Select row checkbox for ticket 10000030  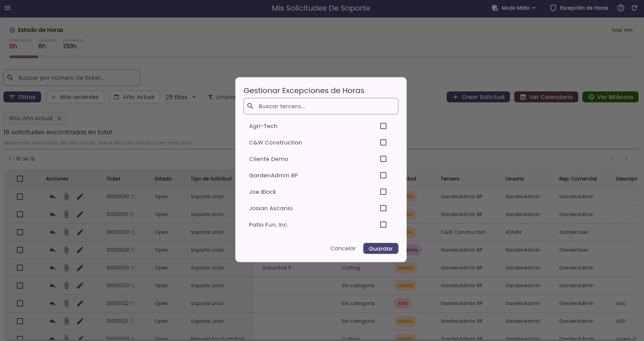(x=20, y=197)
